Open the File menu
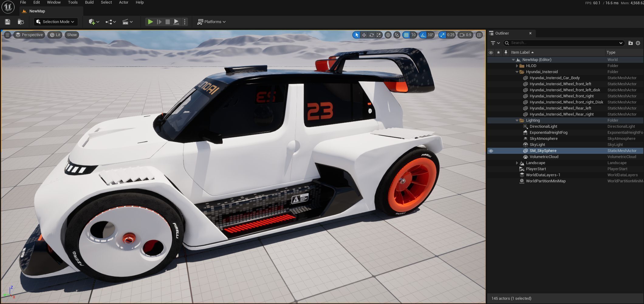The image size is (644, 304). (23, 2)
